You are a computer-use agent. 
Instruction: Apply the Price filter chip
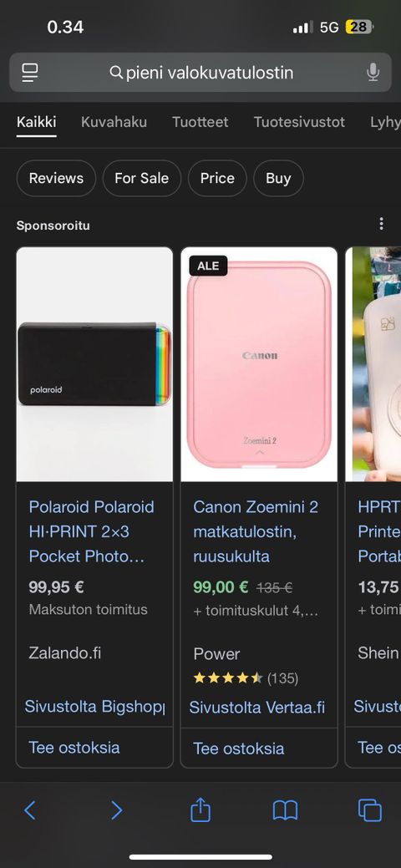pyautogui.click(x=217, y=178)
